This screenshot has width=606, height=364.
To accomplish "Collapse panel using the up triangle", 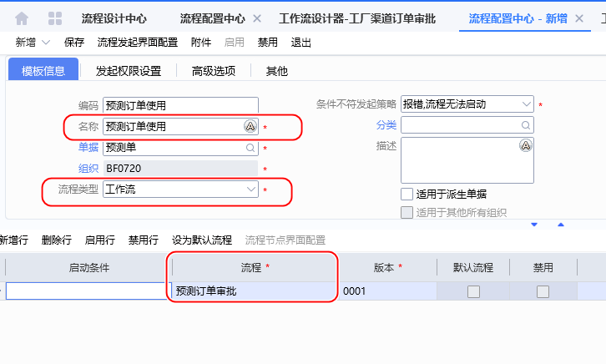I will click(x=561, y=224).
